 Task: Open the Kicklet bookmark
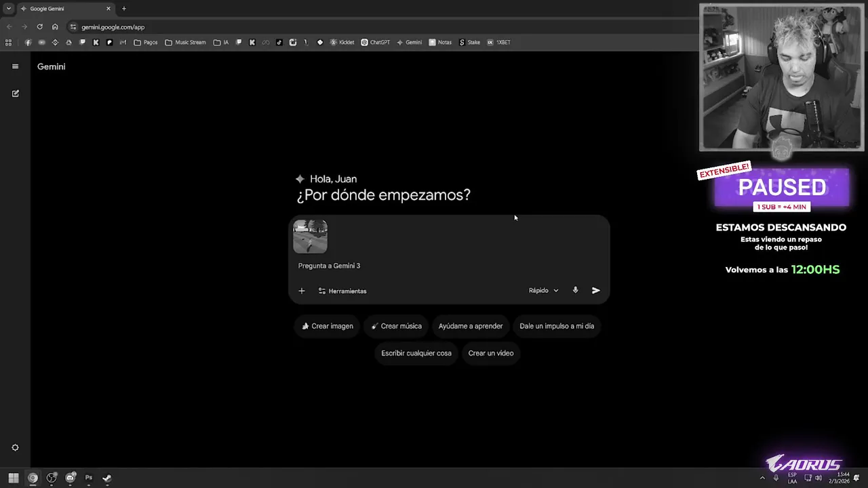(x=342, y=42)
